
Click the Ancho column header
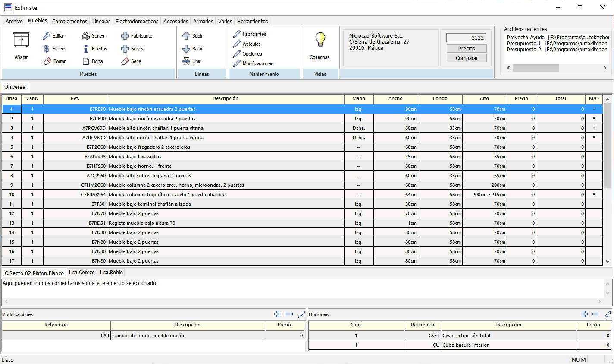(x=395, y=99)
